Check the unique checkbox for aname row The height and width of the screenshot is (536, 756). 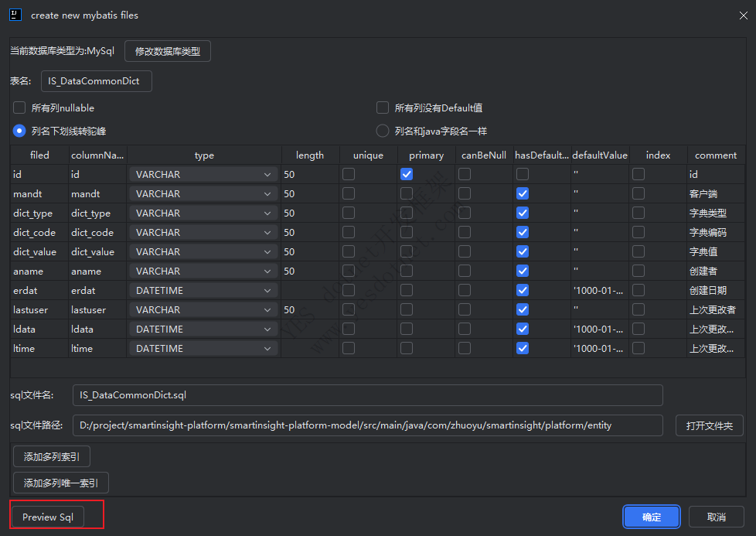pos(349,271)
